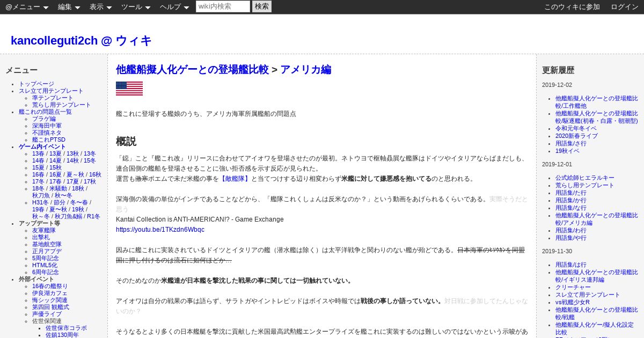Open 正月アプデ menu link
The image size is (644, 338).
coord(47,252)
